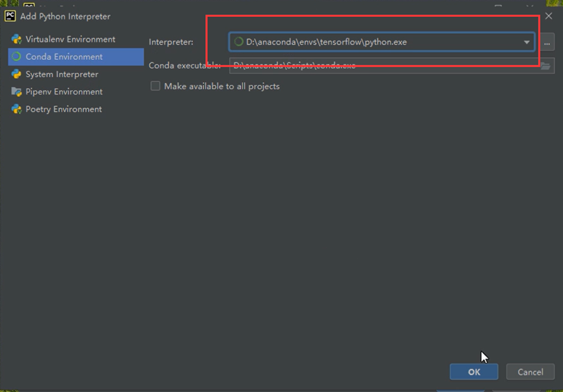Click the ellipsis browse button beside Interpreter
This screenshot has width=563, height=392.
point(547,42)
